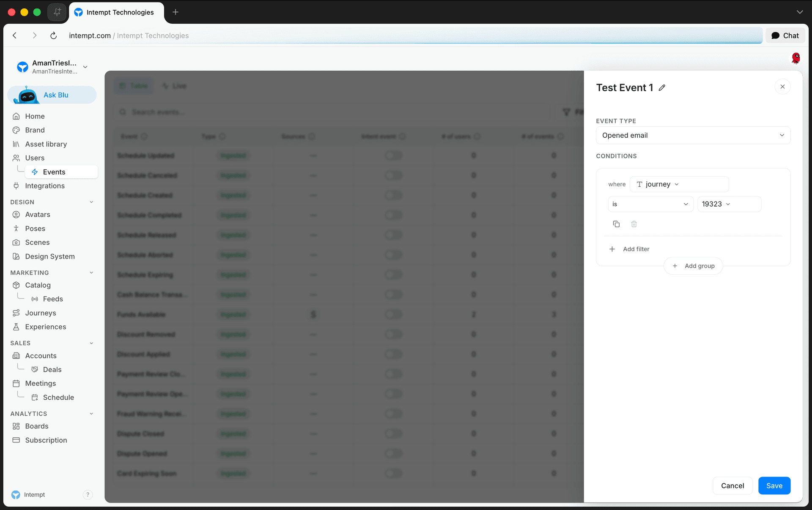Open the Brand page
Screen dimensions: 812x510
pyautogui.click(x=35, y=130)
